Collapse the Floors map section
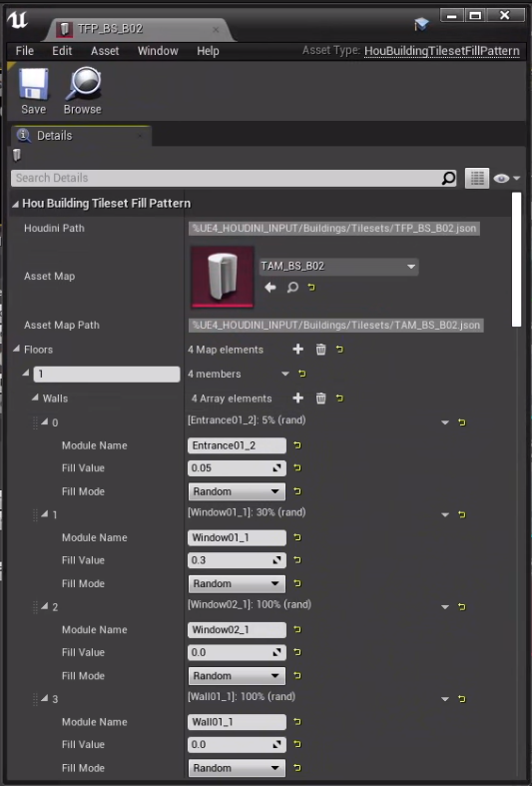This screenshot has width=532, height=786. point(16,349)
